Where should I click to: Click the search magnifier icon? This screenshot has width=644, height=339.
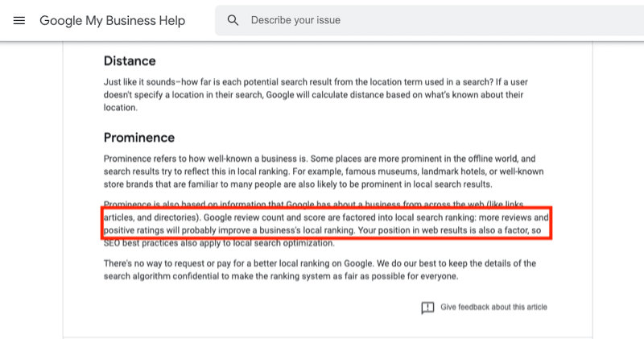tap(233, 20)
